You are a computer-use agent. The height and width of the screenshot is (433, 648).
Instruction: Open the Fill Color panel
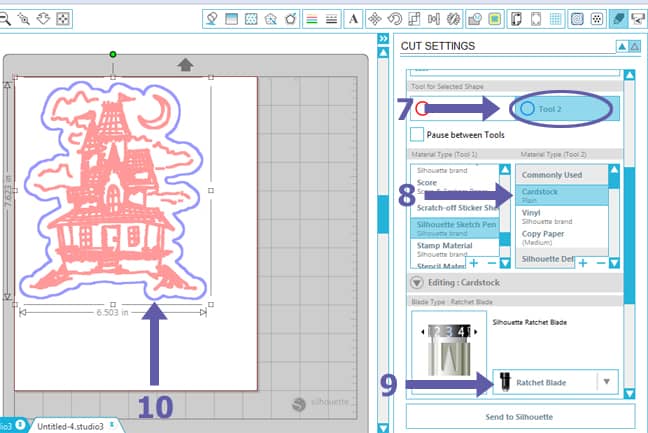click(x=212, y=19)
